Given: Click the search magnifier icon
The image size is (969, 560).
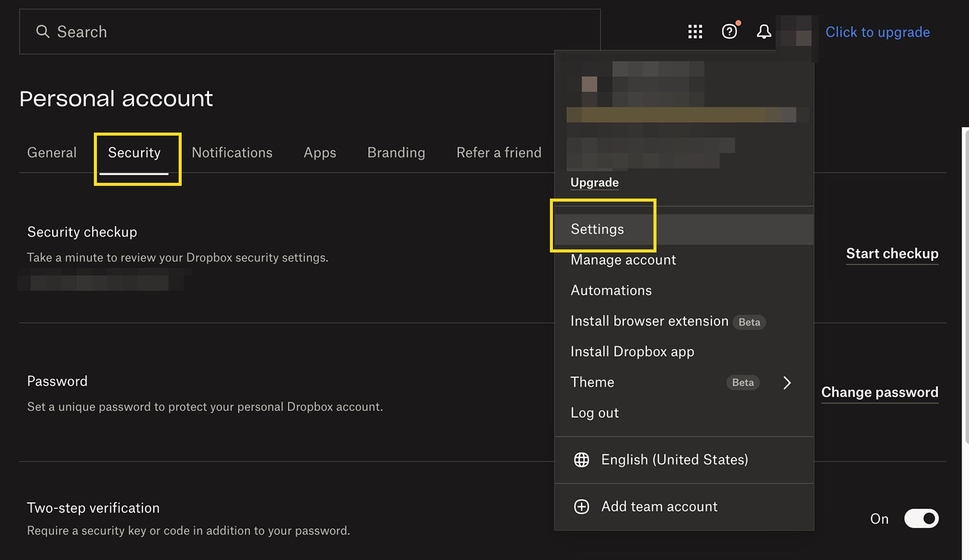Looking at the screenshot, I should [x=42, y=31].
